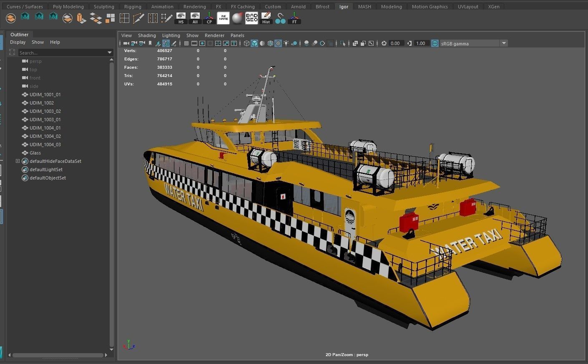Click the CP center pivot shelf icon
This screenshot has height=364, width=588.
tap(209, 18)
